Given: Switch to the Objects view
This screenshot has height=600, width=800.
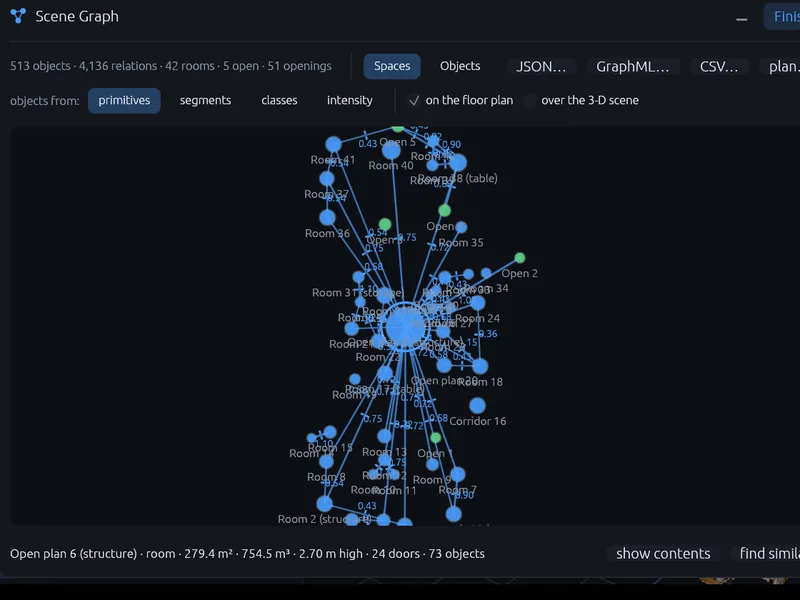Looking at the screenshot, I should (x=460, y=66).
